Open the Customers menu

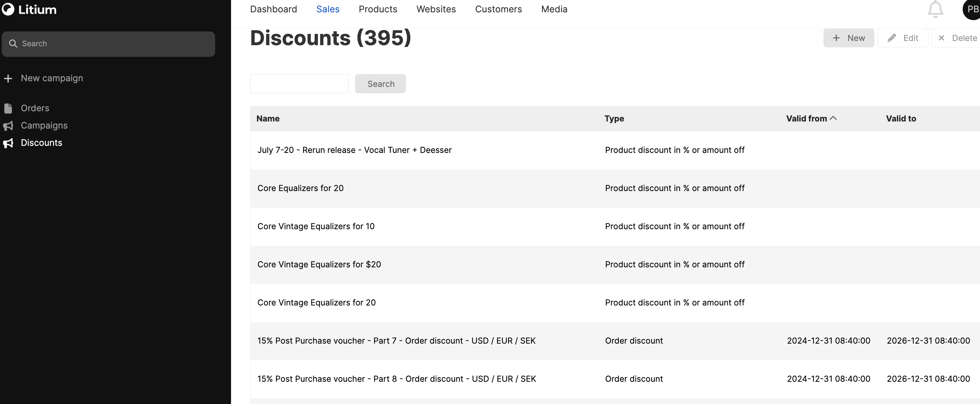pos(498,9)
